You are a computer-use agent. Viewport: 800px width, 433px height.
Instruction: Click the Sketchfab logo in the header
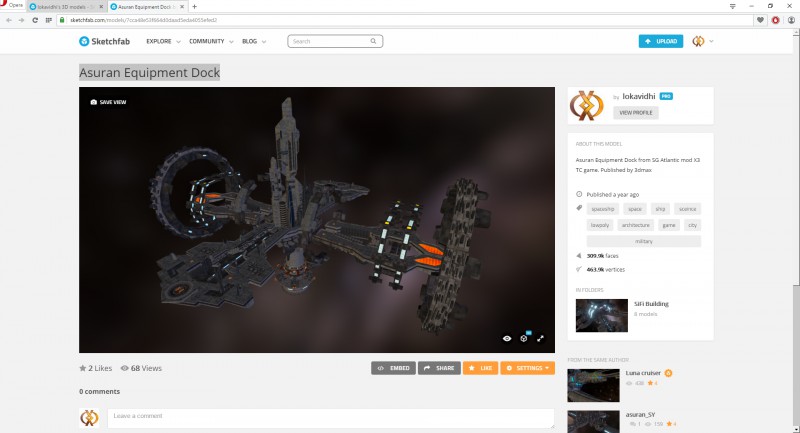(105, 41)
